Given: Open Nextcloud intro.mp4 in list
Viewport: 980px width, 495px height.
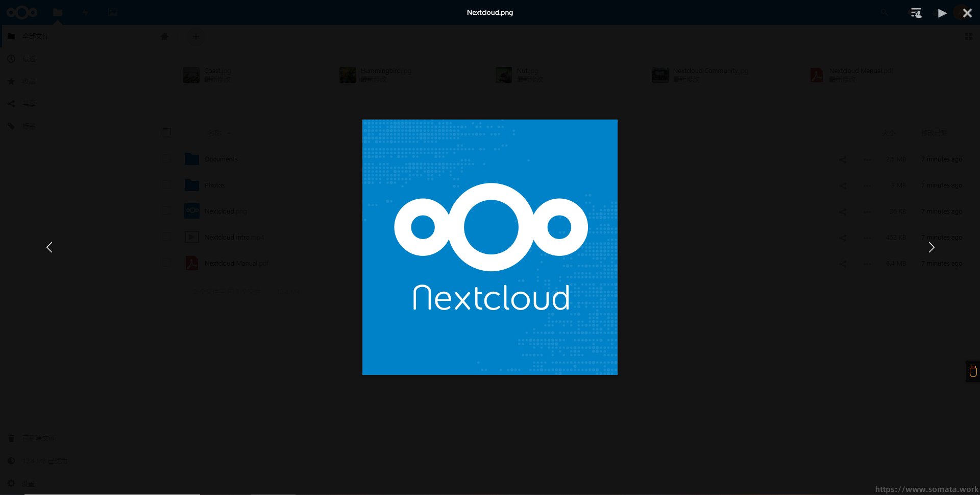Looking at the screenshot, I should click(x=234, y=237).
